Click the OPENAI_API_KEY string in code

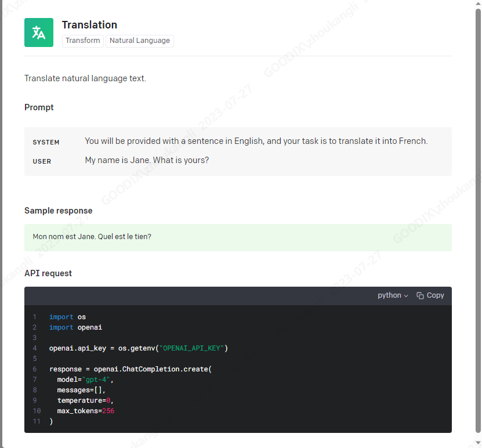point(191,348)
